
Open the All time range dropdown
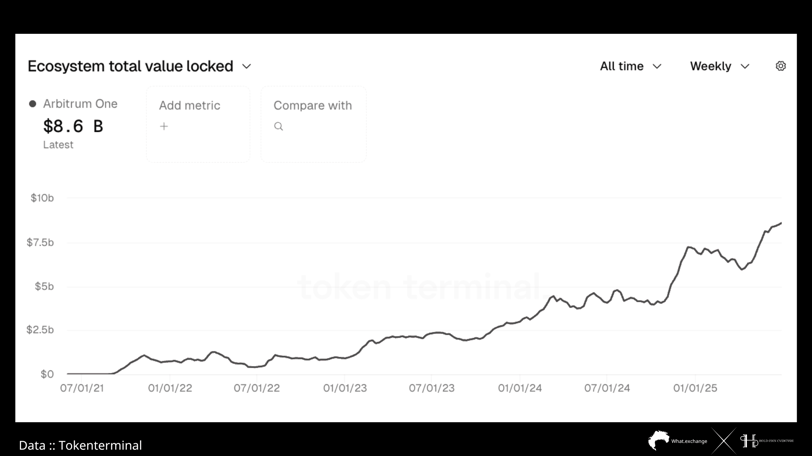click(x=631, y=66)
